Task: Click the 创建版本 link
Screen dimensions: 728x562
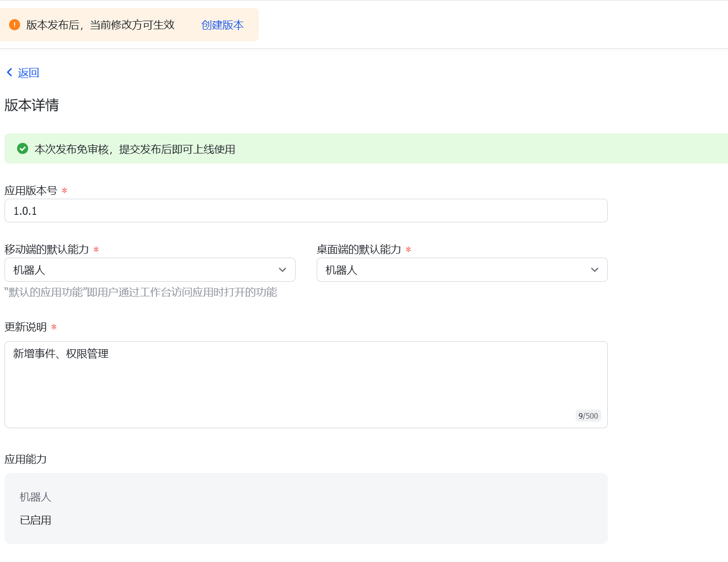Action: [x=222, y=25]
